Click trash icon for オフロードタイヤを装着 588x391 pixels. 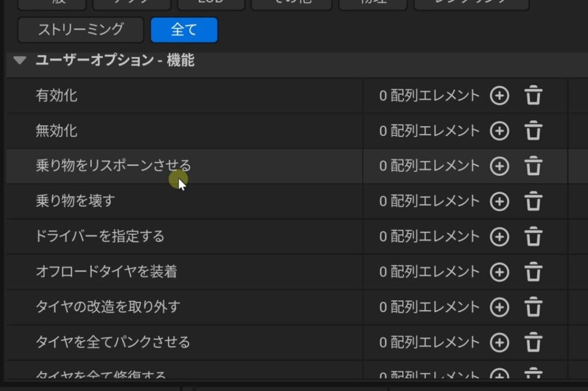tap(533, 272)
